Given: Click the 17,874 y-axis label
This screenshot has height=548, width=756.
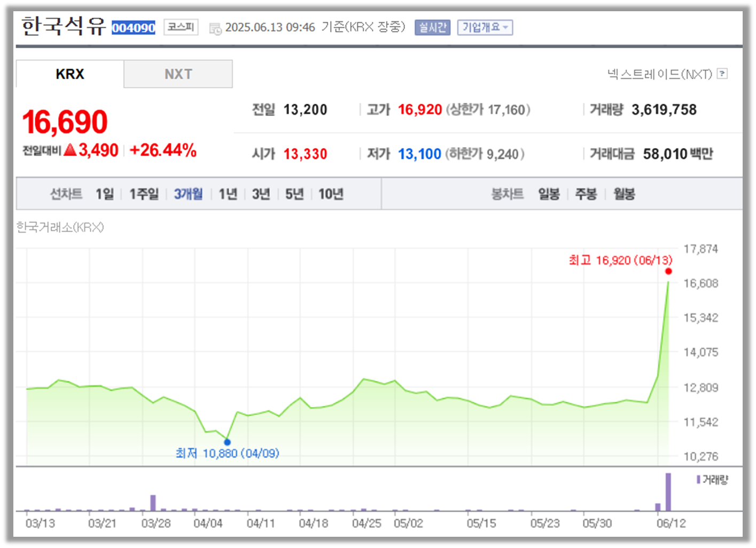Looking at the screenshot, I should 701,249.
